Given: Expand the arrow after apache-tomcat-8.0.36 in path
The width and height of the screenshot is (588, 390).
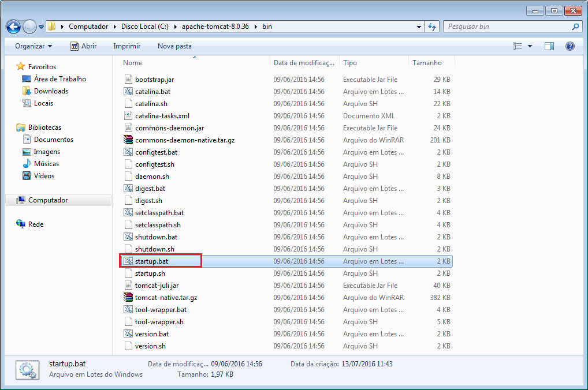Looking at the screenshot, I should (x=256, y=27).
